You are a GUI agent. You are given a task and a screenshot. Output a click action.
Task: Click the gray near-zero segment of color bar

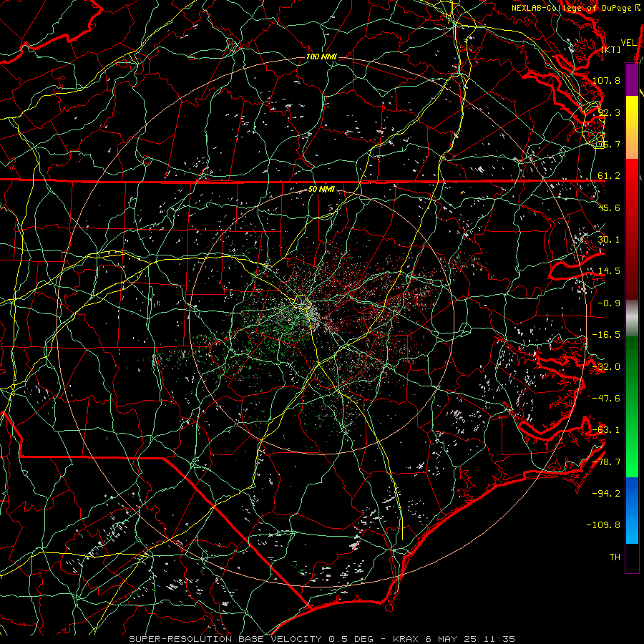click(632, 318)
